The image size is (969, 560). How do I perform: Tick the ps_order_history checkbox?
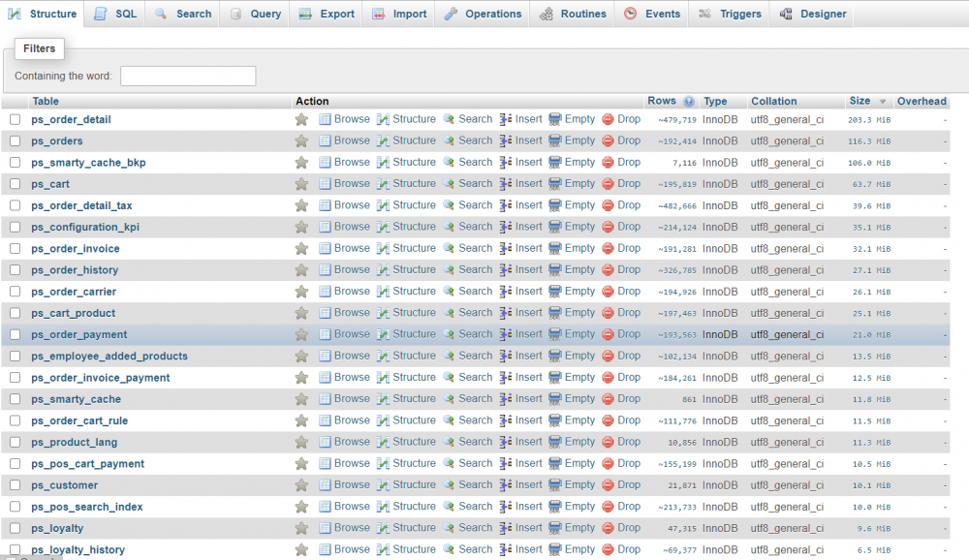click(16, 270)
